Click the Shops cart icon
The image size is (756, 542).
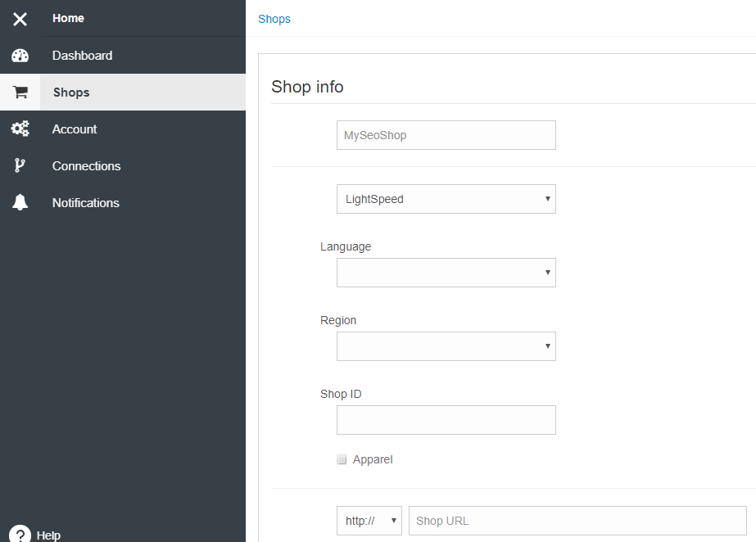20,92
